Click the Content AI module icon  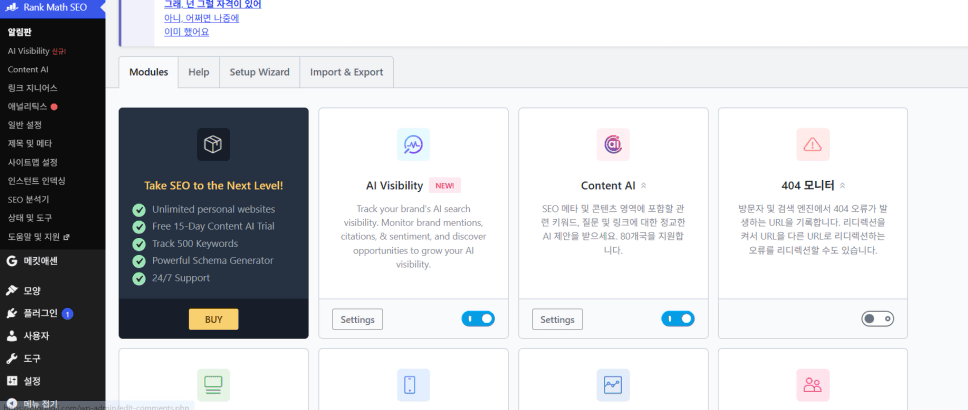pos(613,144)
